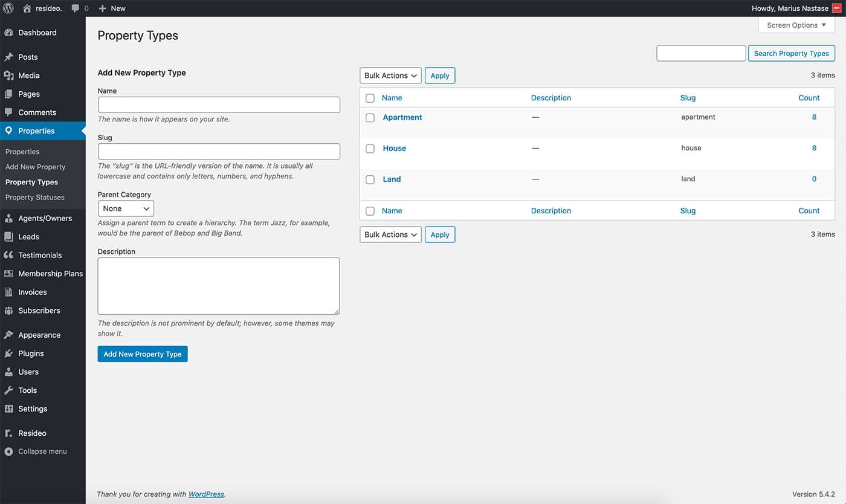This screenshot has width=846, height=504.
Task: Expand the top Bulk Actions dropdown
Action: pos(390,76)
